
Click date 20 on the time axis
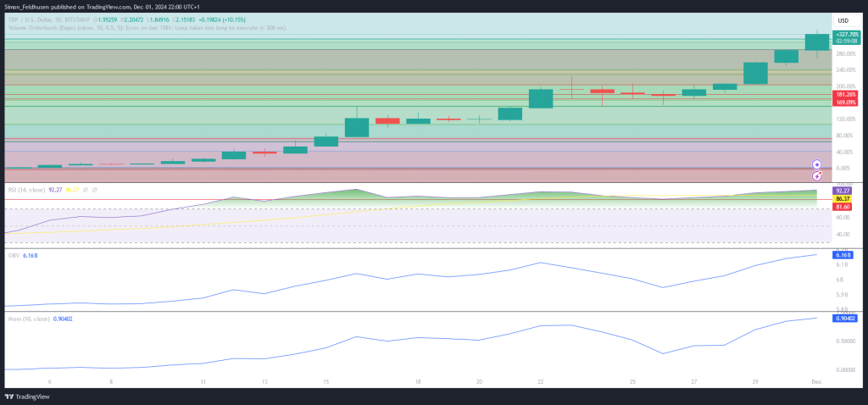point(479,382)
